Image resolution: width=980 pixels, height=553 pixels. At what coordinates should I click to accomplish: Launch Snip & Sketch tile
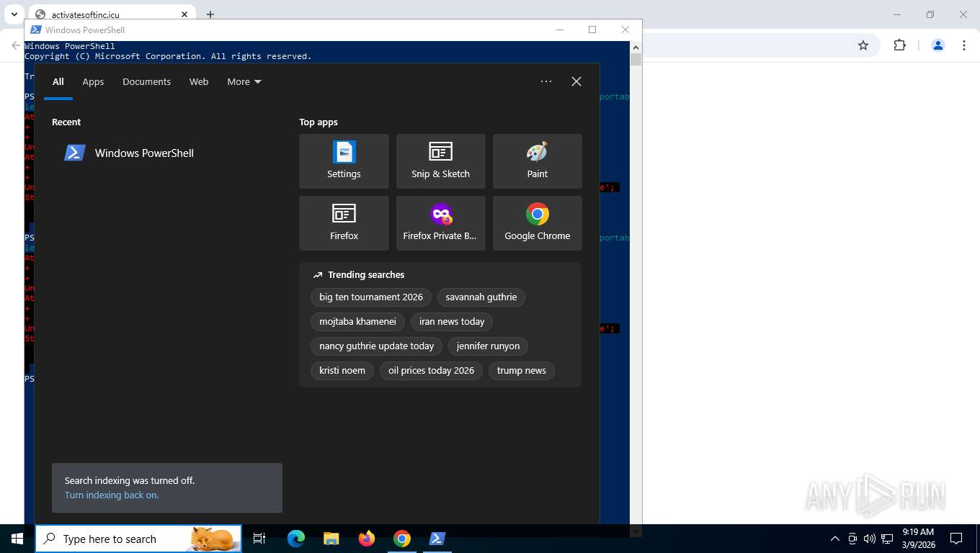[x=440, y=161]
